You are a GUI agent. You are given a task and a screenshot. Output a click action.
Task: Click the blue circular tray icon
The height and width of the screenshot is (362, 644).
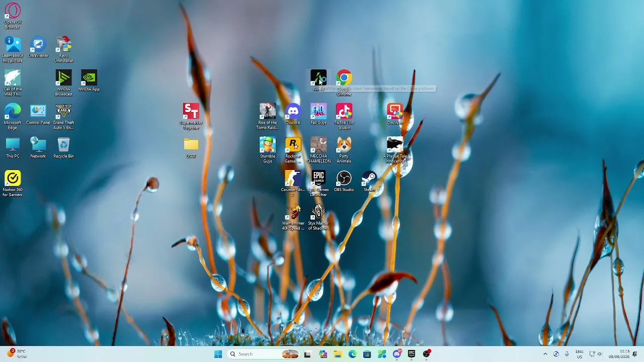point(556,354)
